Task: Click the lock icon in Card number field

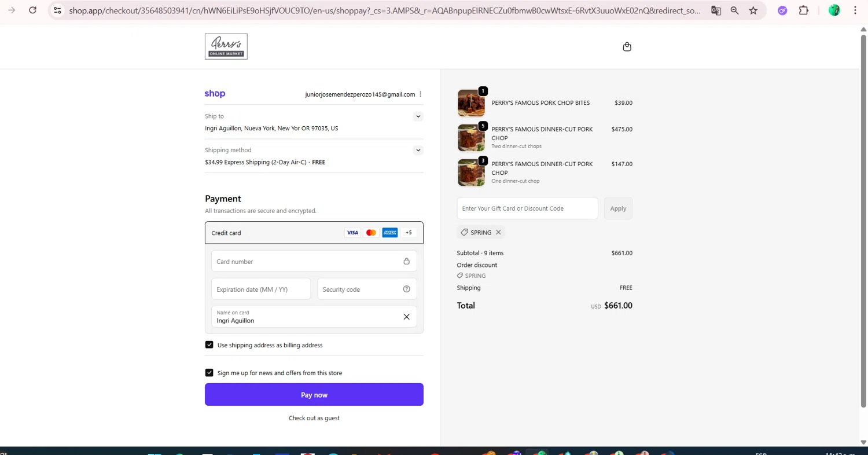Action: [406, 262]
